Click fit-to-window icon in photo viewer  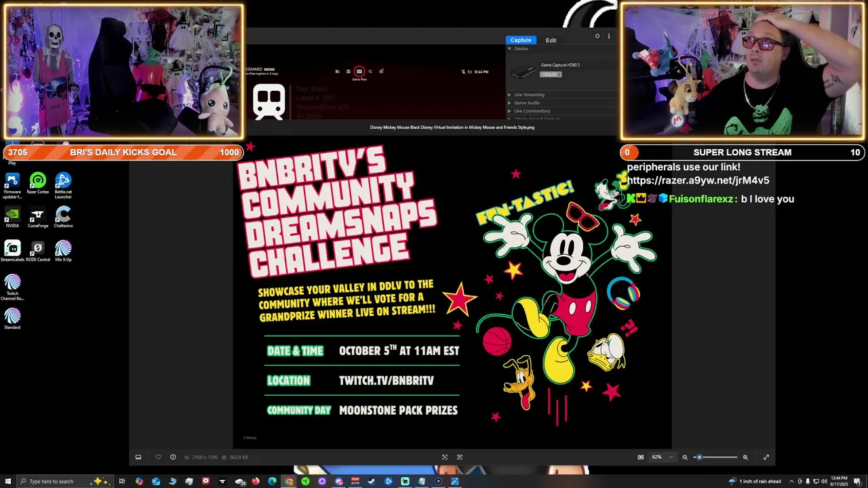[445, 457]
